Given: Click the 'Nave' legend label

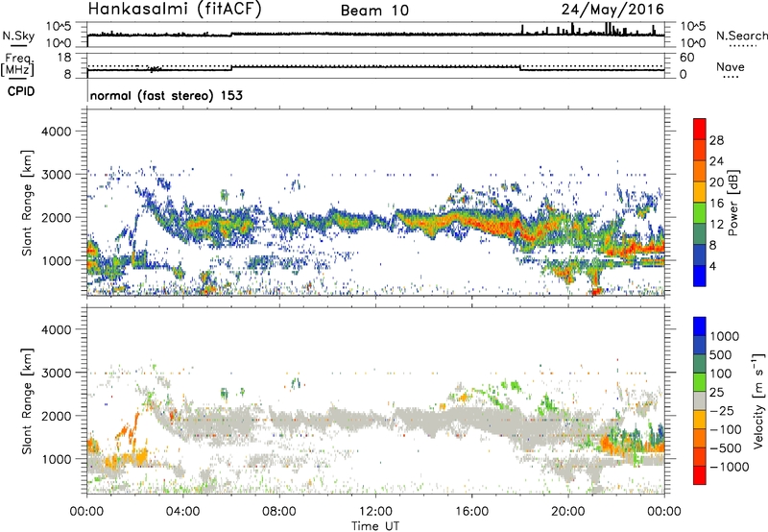Looking at the screenshot, I should 730,67.
